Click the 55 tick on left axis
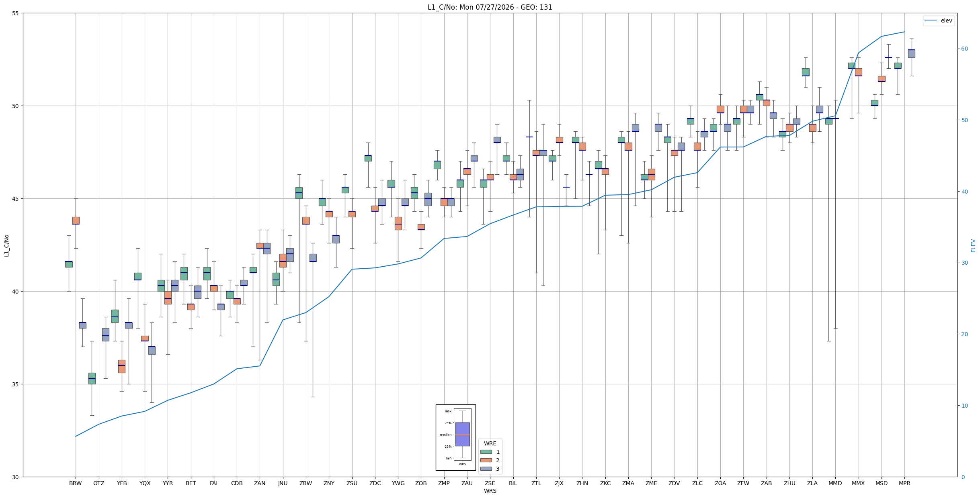The width and height of the screenshot is (980, 498). click(16, 13)
